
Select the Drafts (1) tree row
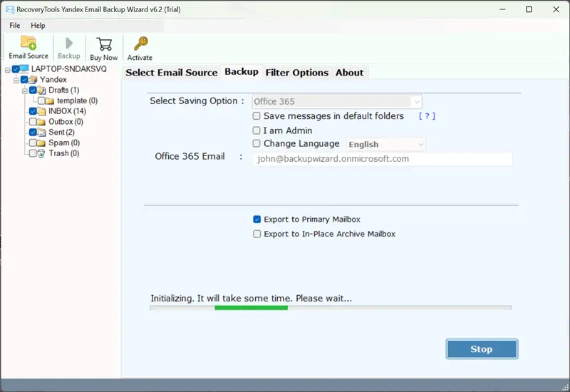[63, 90]
